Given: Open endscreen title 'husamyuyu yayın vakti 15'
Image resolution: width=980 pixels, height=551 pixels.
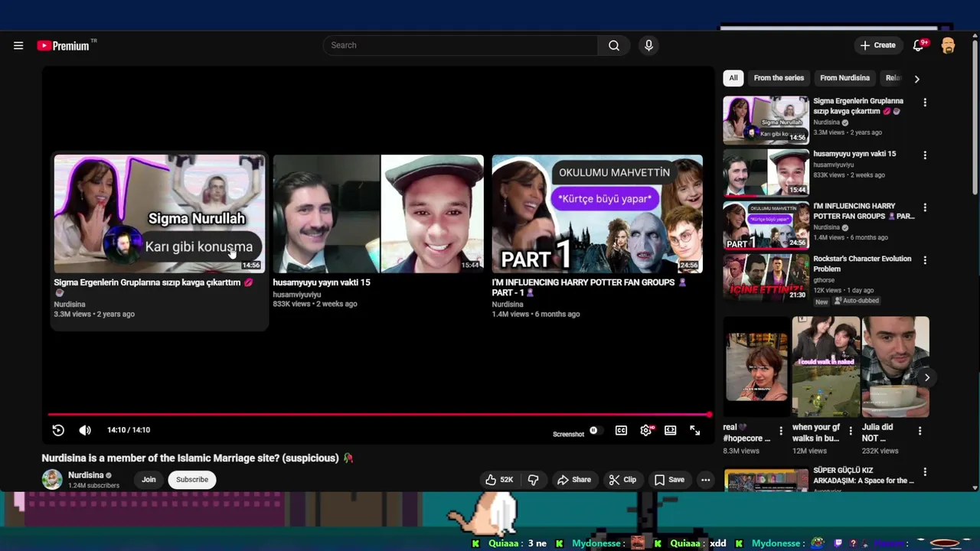Looking at the screenshot, I should click(x=322, y=282).
